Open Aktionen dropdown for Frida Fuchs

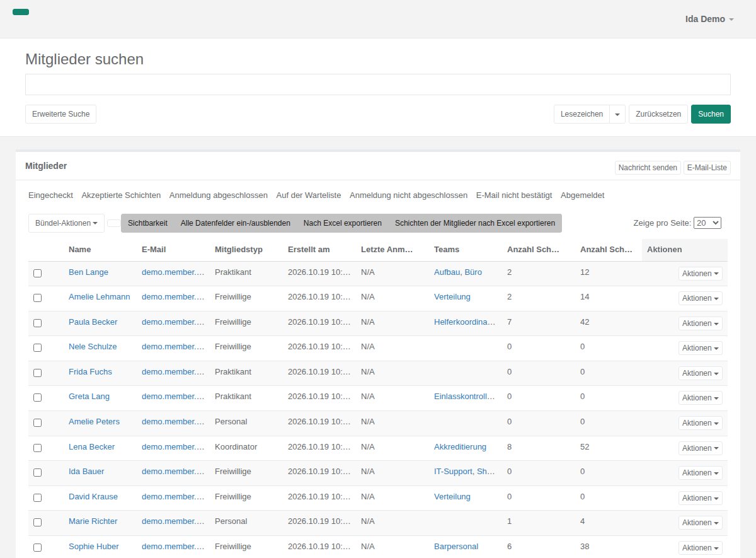[701, 373]
